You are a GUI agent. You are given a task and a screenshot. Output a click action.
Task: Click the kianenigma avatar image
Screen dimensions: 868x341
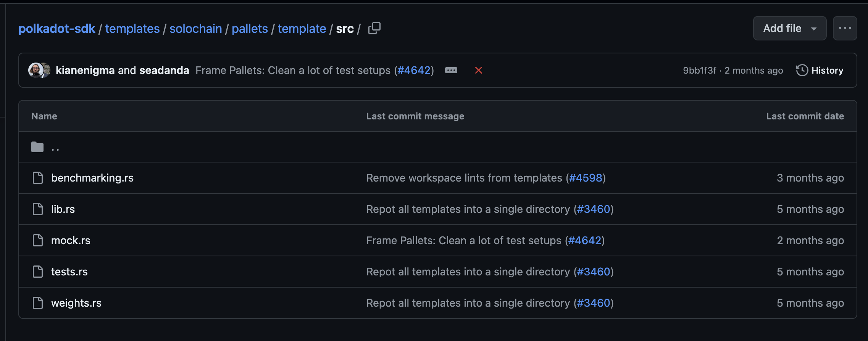click(35, 70)
